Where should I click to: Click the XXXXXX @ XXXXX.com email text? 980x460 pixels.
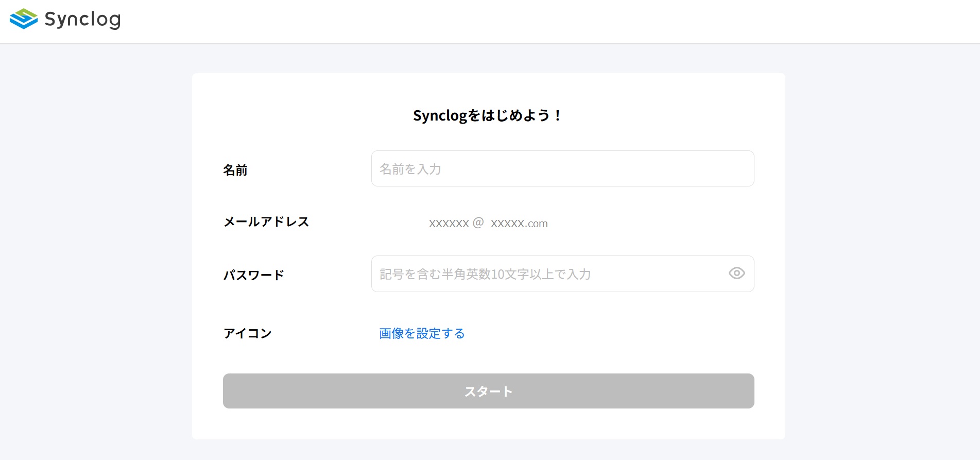coord(488,223)
